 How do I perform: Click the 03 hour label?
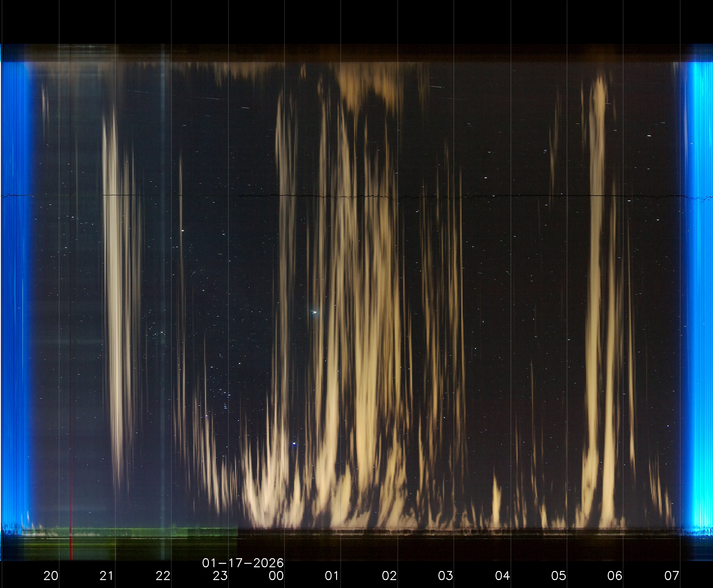[445, 576]
